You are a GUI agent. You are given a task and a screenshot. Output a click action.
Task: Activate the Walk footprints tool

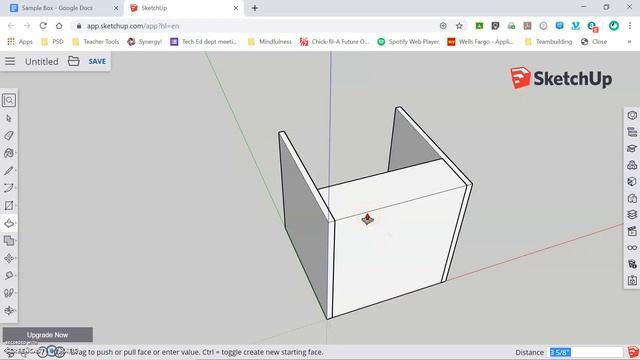click(9, 293)
